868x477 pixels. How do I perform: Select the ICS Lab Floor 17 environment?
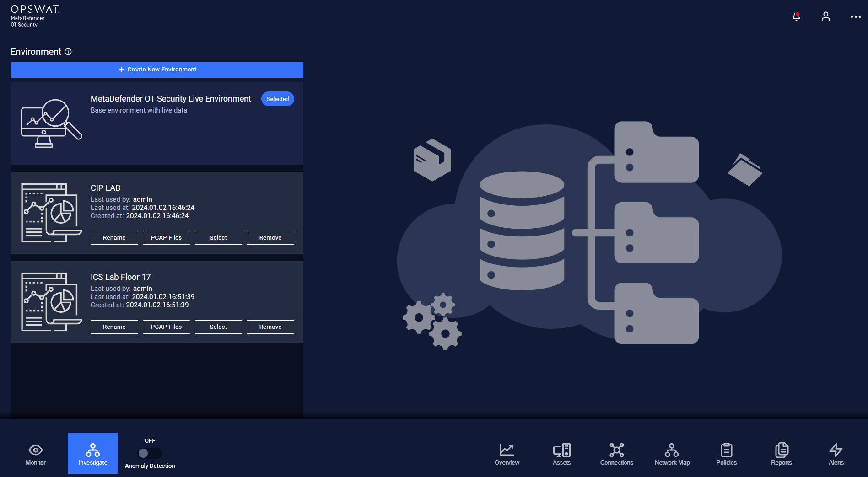(x=218, y=327)
